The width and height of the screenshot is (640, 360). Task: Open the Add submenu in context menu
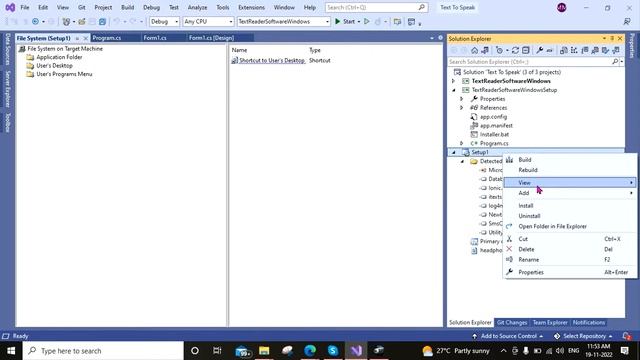point(570,193)
